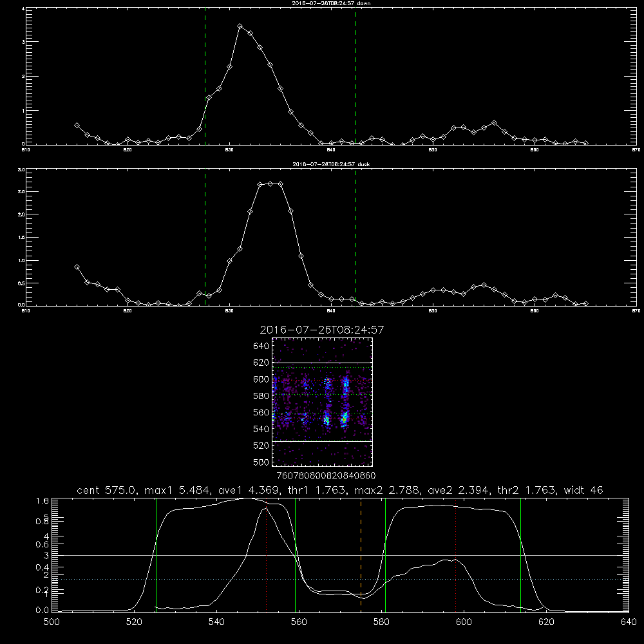This screenshot has width=644, height=644.
Task: Click the '620' x-axis label of the bottom plot
Action: tap(547, 622)
